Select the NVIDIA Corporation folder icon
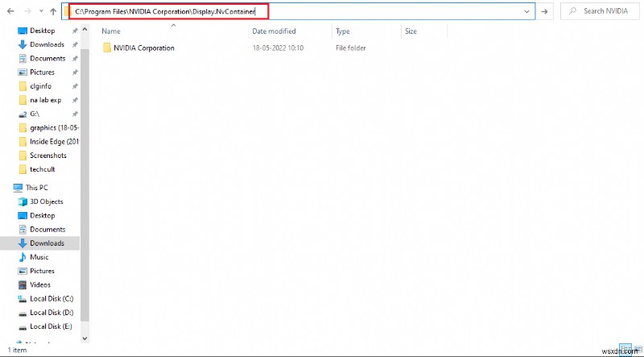Viewport: 644px width, 357px height. pos(107,48)
